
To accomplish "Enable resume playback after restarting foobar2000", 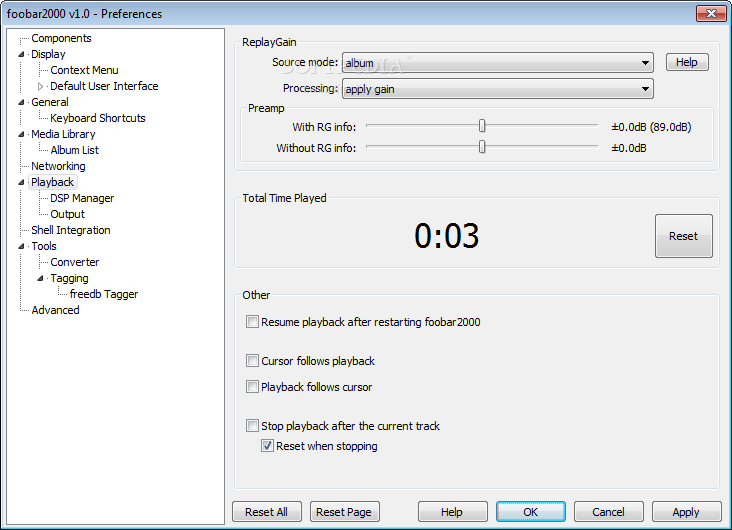I will click(x=252, y=322).
